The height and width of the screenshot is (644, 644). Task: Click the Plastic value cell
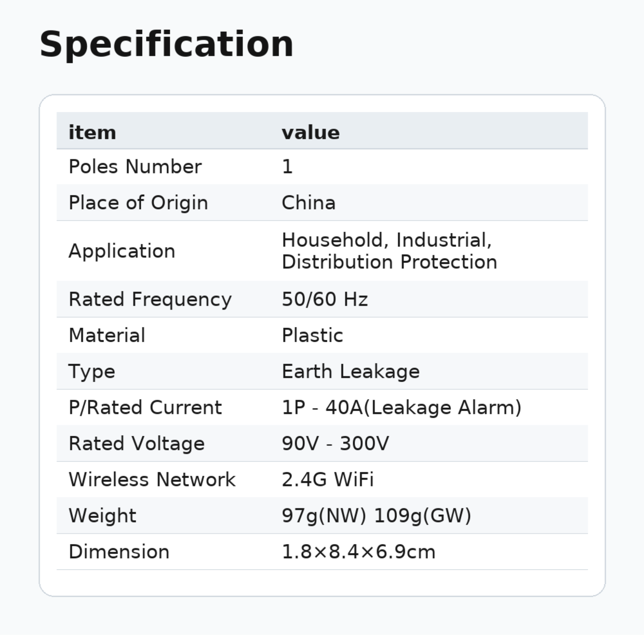[312, 335]
